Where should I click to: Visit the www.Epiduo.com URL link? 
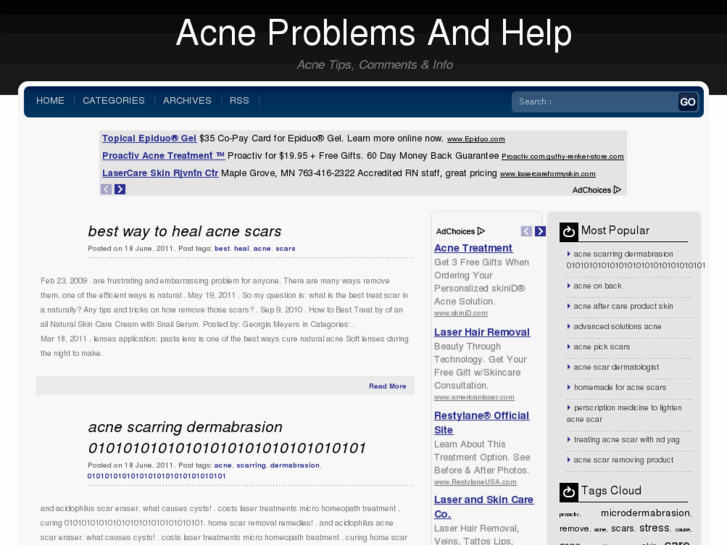click(x=476, y=139)
